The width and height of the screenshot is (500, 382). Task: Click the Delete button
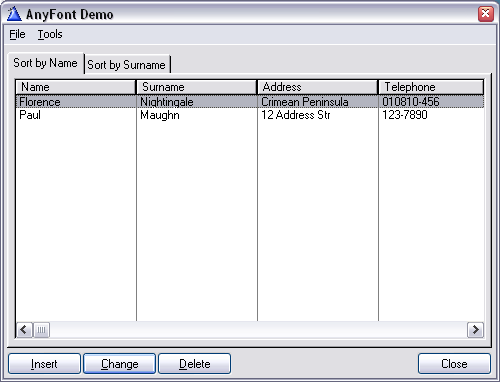[194, 364]
